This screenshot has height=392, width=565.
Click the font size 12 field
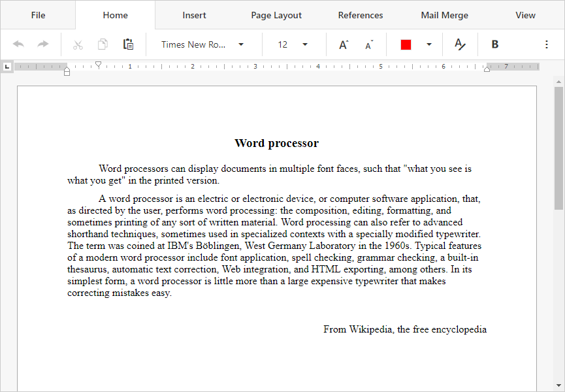tap(283, 44)
